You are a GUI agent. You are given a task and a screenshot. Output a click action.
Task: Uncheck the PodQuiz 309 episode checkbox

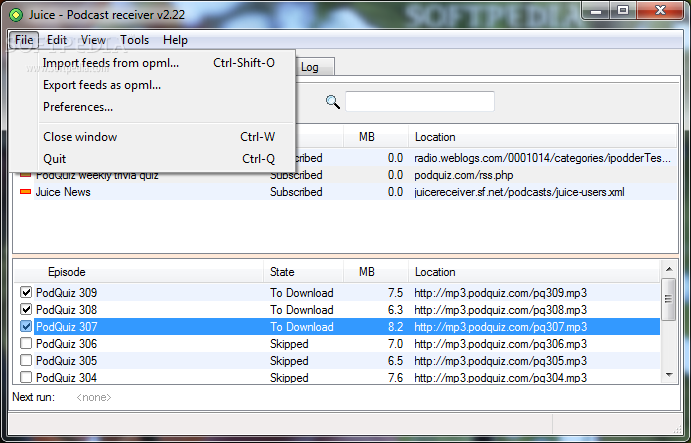pyautogui.click(x=26, y=292)
